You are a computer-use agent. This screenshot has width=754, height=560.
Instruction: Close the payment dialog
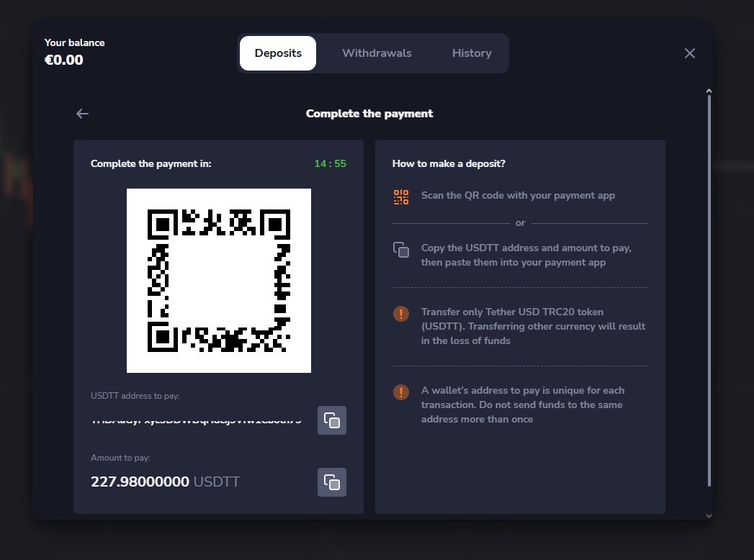click(690, 53)
